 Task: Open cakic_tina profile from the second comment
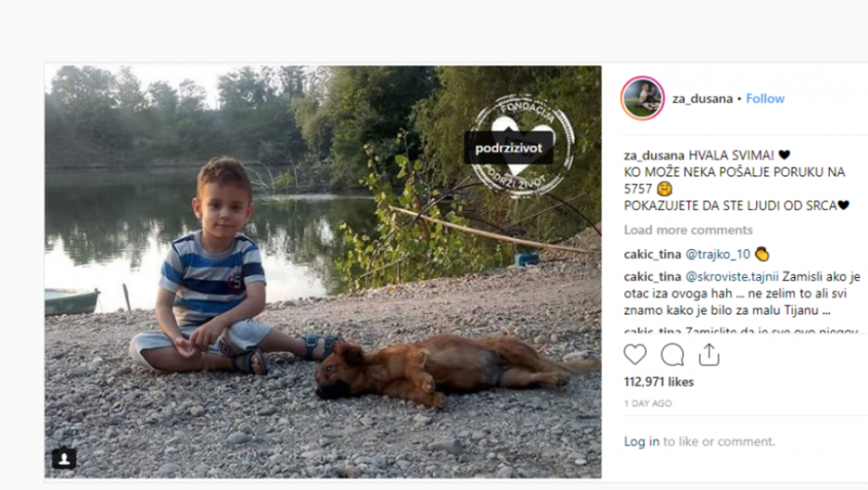point(652,277)
